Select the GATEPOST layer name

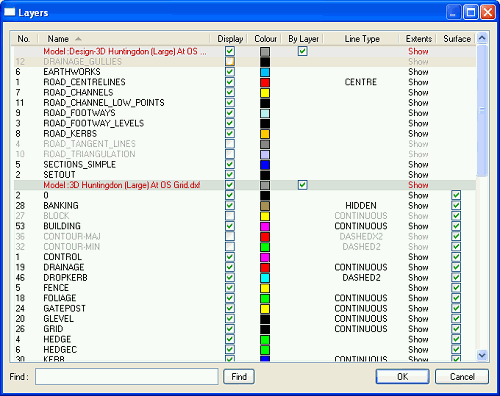pyautogui.click(x=64, y=308)
